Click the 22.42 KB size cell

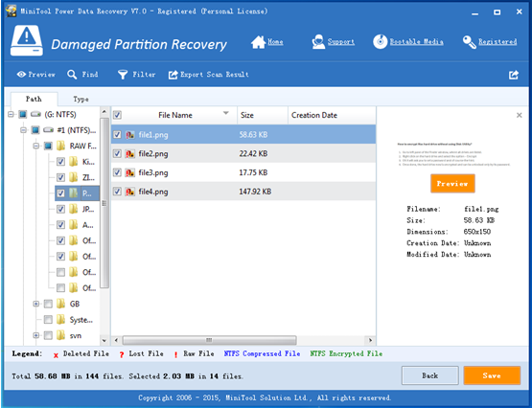coord(253,154)
